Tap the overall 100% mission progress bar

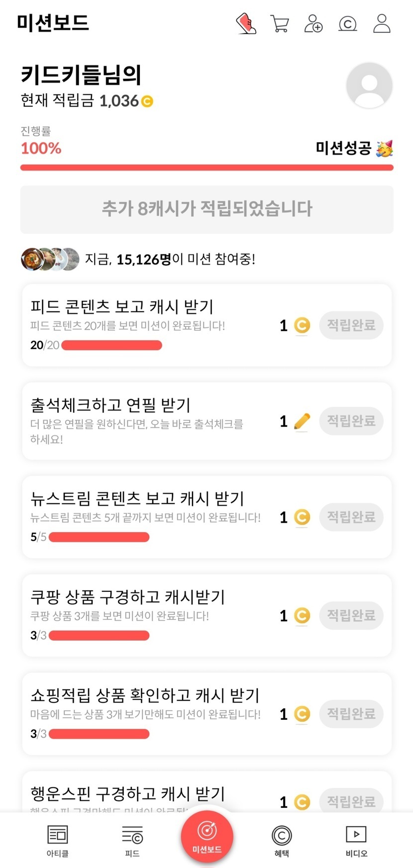[x=206, y=168]
